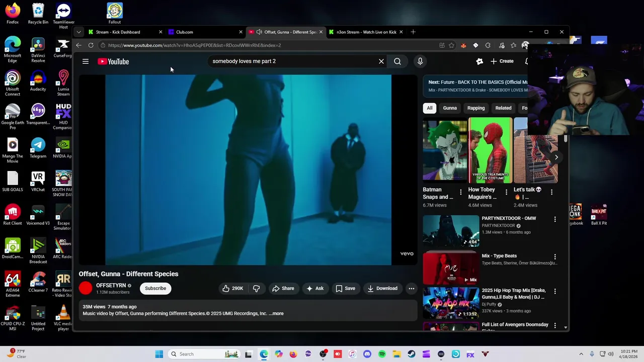The width and height of the screenshot is (644, 362).
Task: Save the video to a playlist
Action: pyautogui.click(x=345, y=289)
